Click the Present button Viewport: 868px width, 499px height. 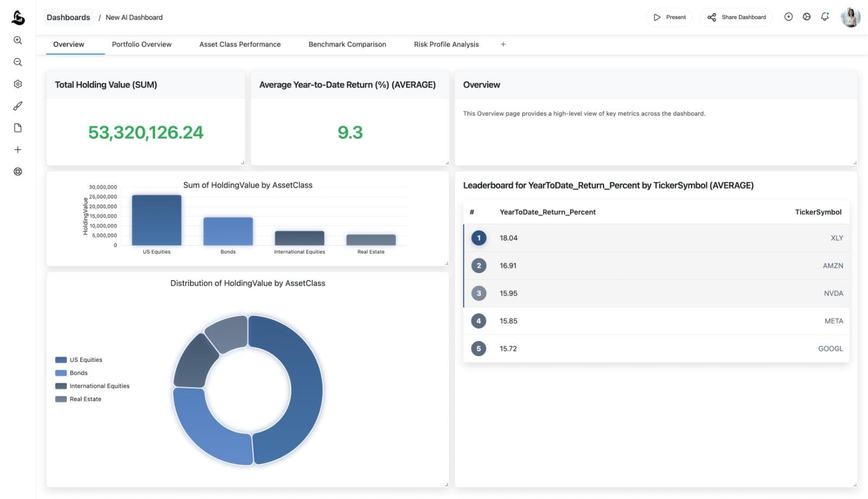(x=669, y=17)
